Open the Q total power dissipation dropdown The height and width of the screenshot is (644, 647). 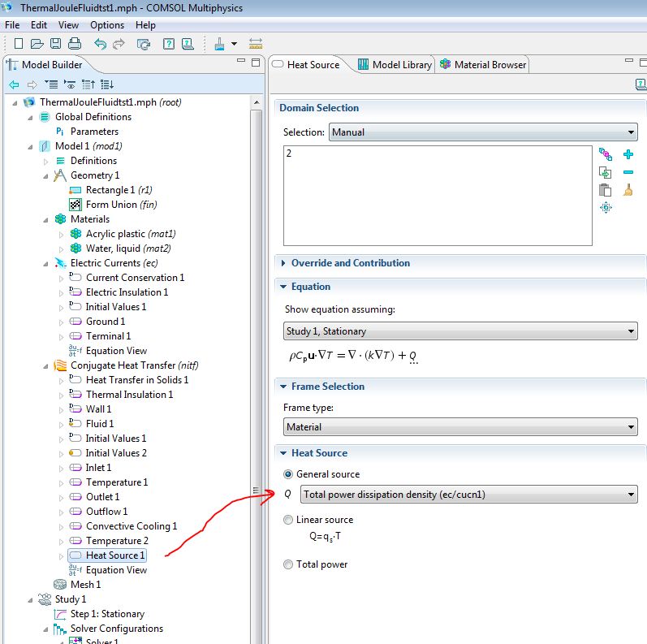coord(468,494)
